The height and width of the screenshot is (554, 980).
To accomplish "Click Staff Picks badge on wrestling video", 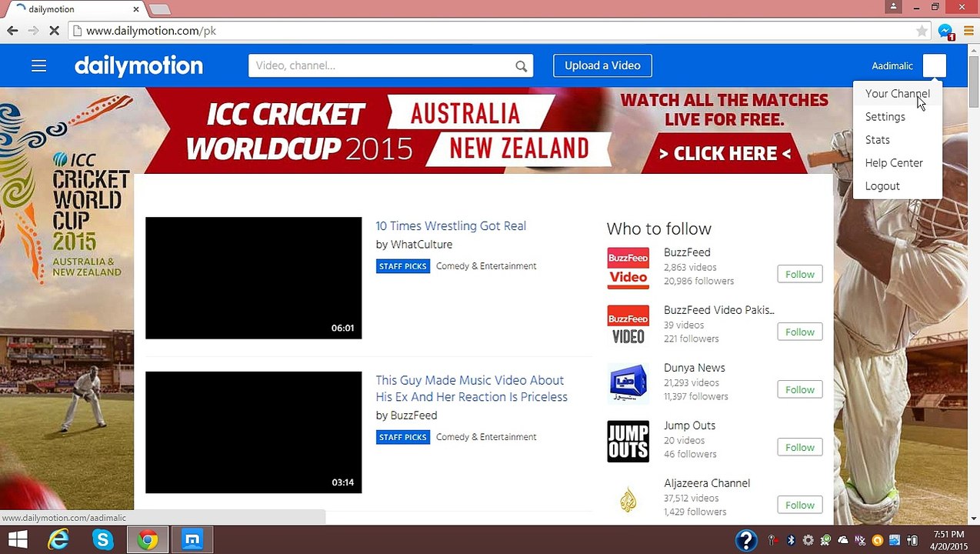I will click(403, 266).
